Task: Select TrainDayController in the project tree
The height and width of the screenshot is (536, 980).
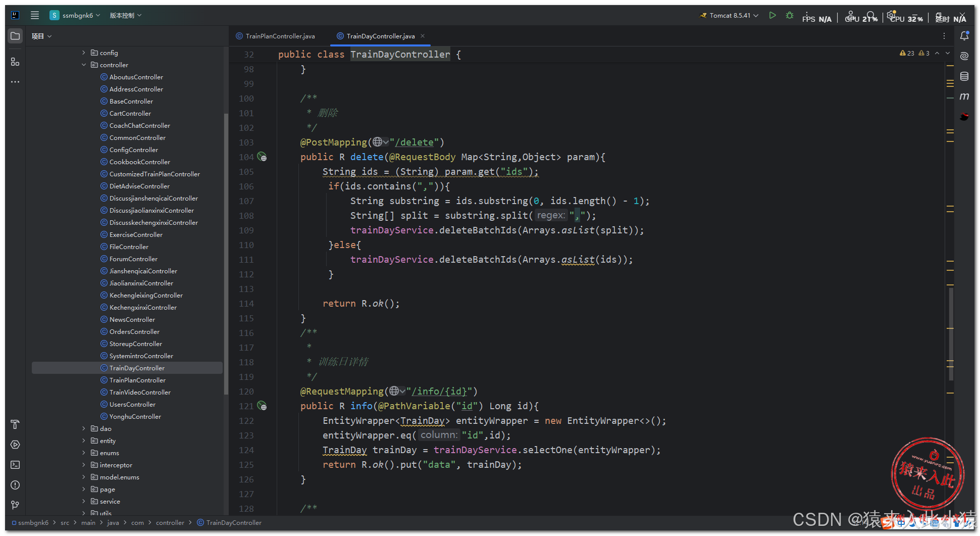Action: (x=127, y=368)
